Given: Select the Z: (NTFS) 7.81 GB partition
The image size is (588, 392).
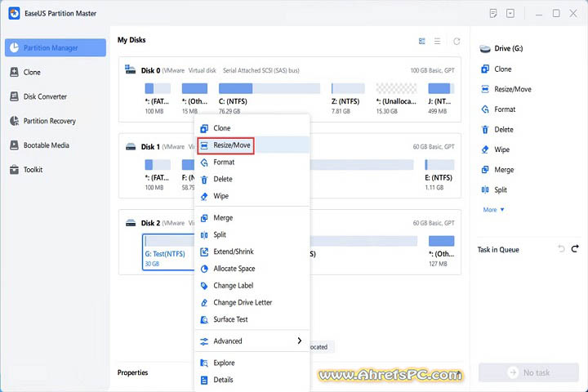Looking at the screenshot, I should click(x=348, y=99).
